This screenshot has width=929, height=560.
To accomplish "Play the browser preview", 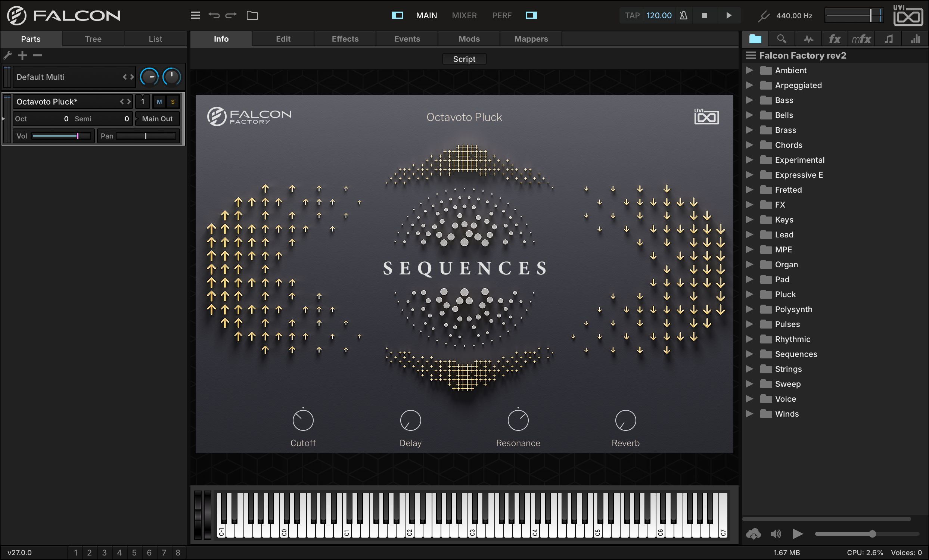I will point(798,533).
